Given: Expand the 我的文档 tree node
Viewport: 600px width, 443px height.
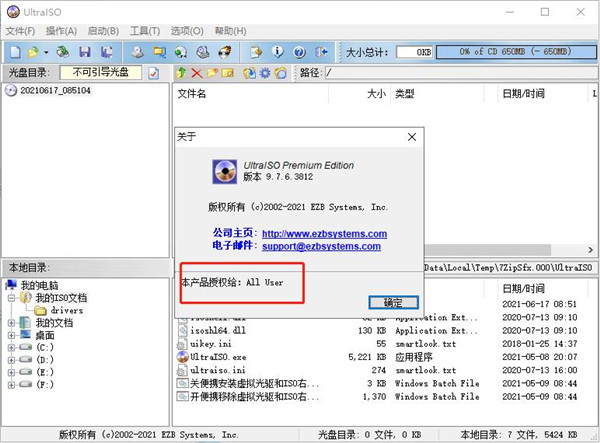Looking at the screenshot, I should tap(11, 323).
